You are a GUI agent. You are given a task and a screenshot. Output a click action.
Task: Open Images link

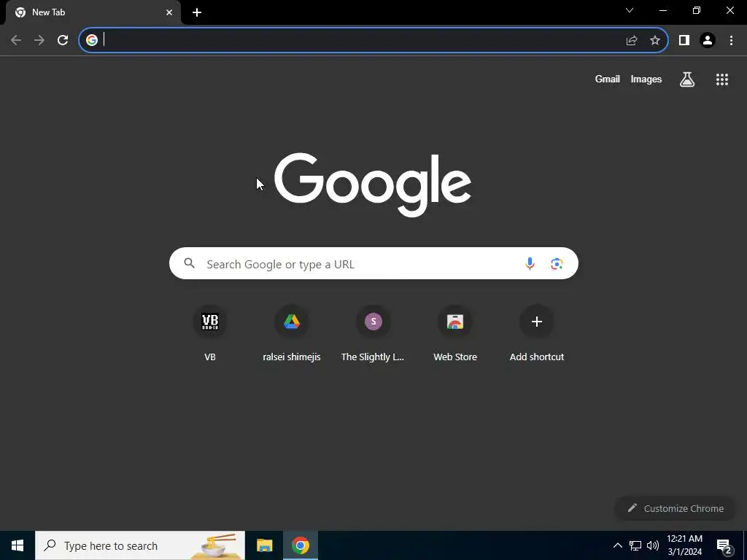646,79
